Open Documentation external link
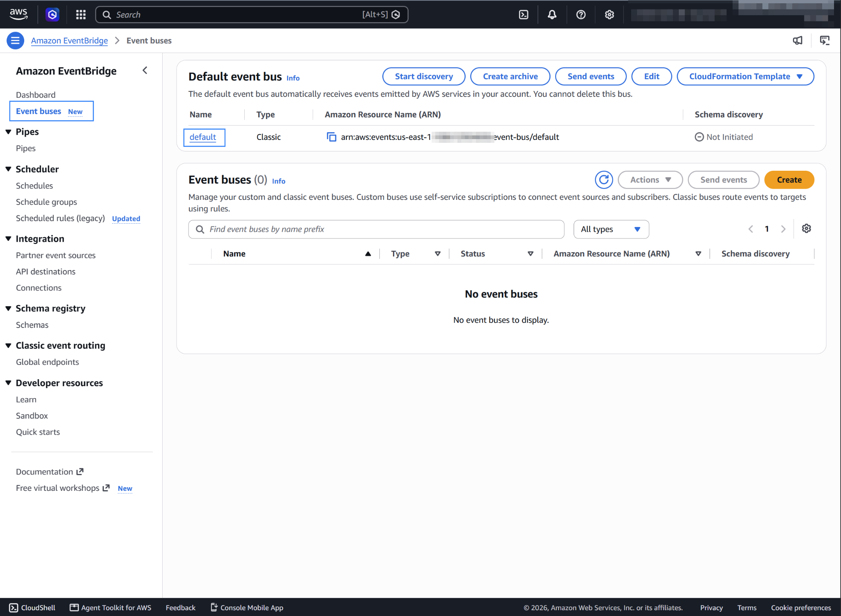This screenshot has height=616, width=841. pyautogui.click(x=50, y=472)
